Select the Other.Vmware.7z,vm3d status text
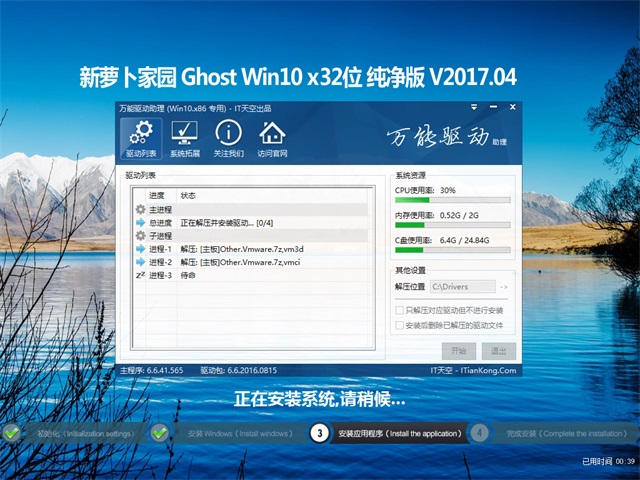The image size is (640, 480). click(242, 249)
